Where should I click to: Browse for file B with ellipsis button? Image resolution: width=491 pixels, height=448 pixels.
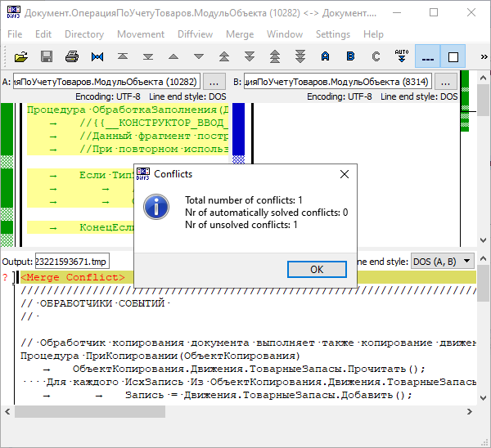coord(445,82)
